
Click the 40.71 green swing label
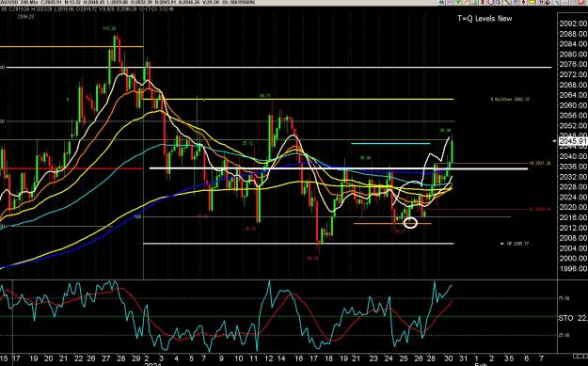click(x=264, y=96)
